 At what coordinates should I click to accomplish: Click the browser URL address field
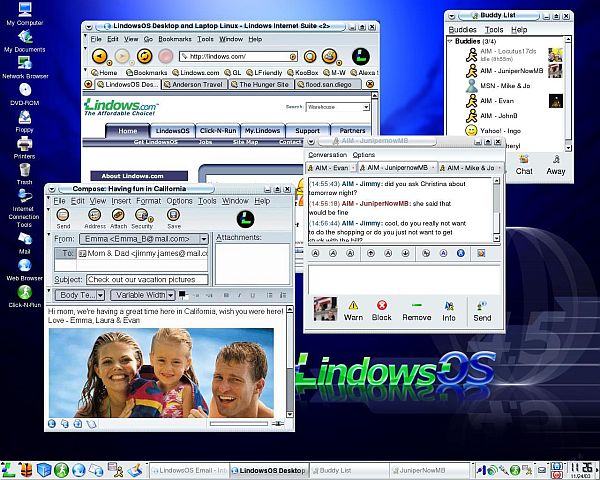point(238,57)
